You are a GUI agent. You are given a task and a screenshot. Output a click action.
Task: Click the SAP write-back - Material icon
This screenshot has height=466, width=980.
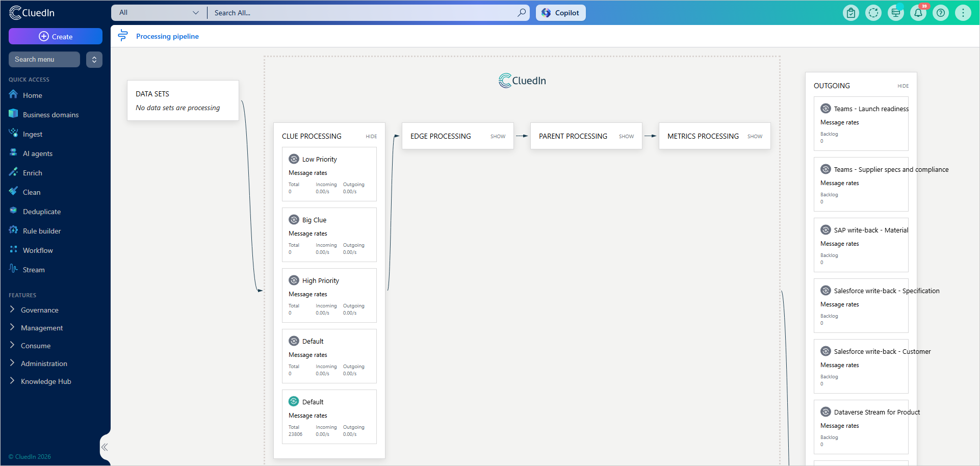click(826, 230)
